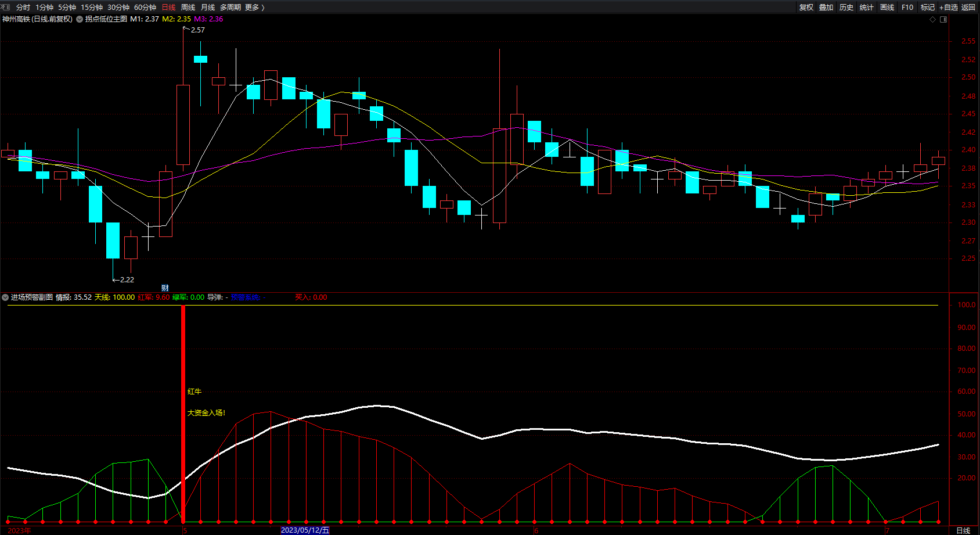Click the 2023/05/12 date marker on timeline
The width and height of the screenshot is (980, 535).
point(305,530)
